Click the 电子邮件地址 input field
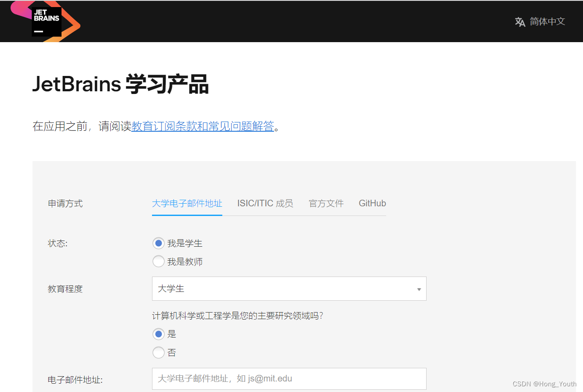The image size is (583, 392). [289, 378]
